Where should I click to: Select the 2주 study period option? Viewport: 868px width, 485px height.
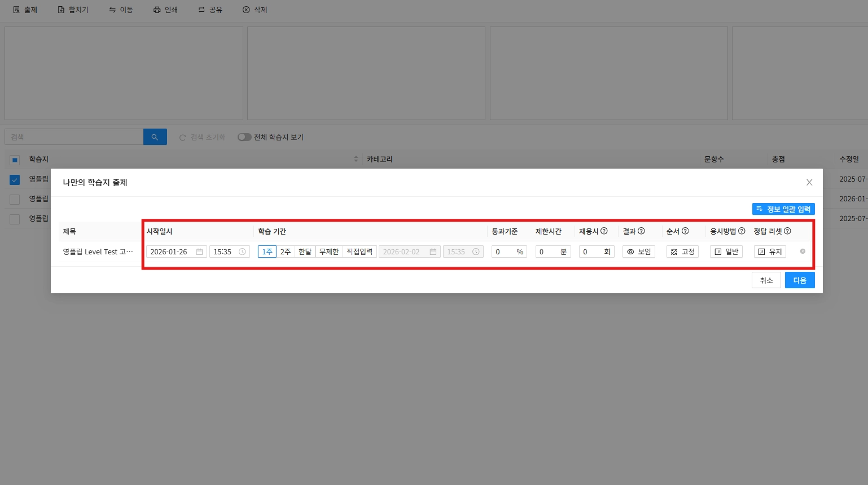coord(286,252)
